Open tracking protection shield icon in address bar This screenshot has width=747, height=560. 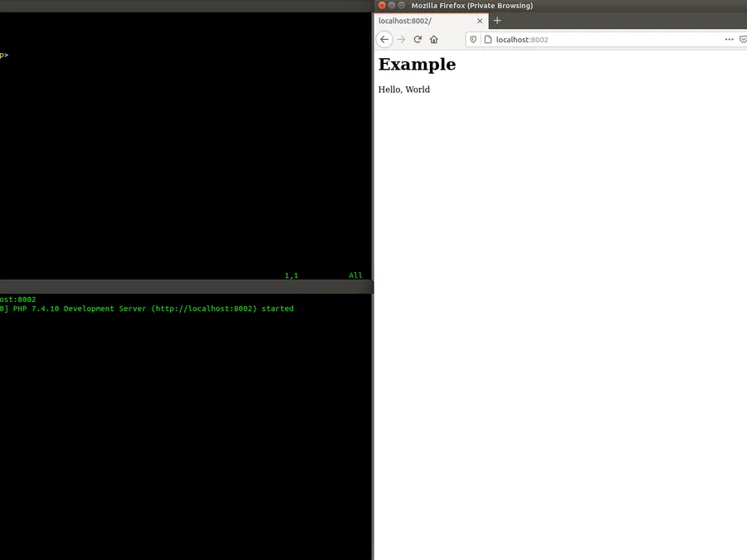click(x=473, y=40)
